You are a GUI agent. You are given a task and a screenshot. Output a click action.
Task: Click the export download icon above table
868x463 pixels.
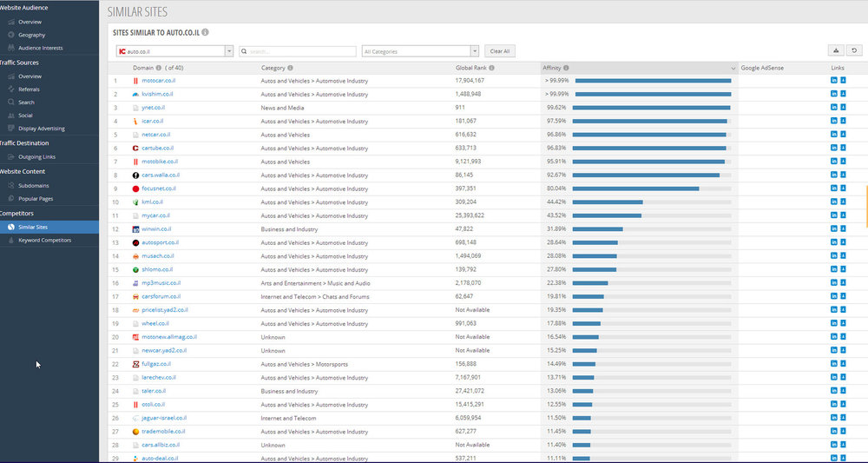point(836,51)
